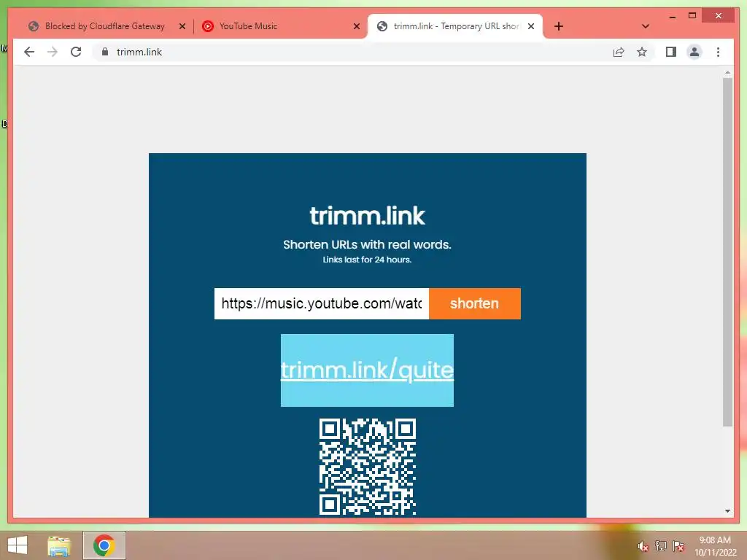
Task: Open the network tray icon
Action: point(661,545)
